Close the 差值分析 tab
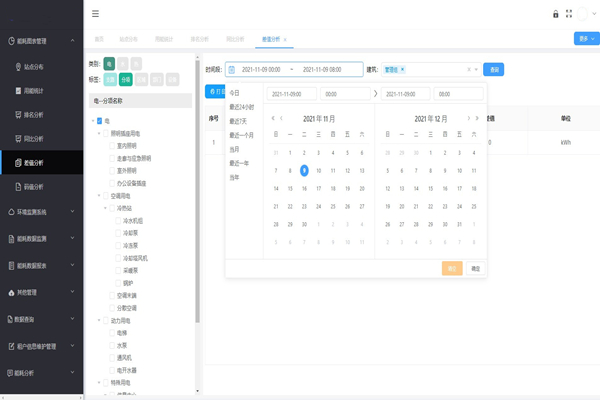The image size is (600, 400). point(285,40)
